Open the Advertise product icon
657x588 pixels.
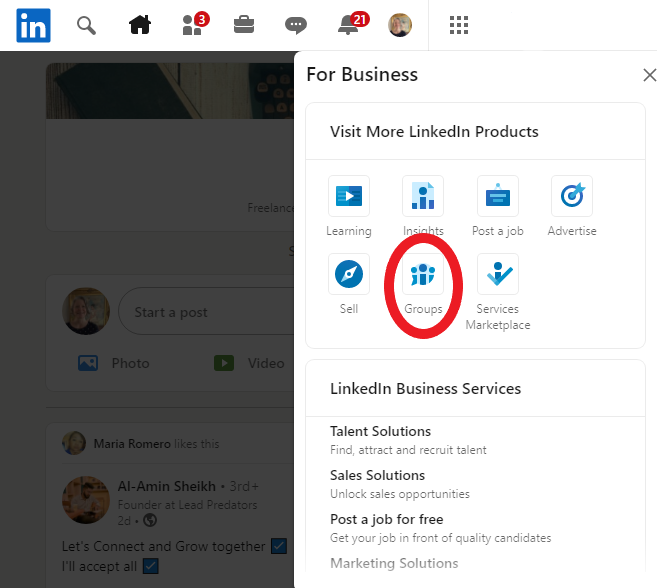point(571,196)
